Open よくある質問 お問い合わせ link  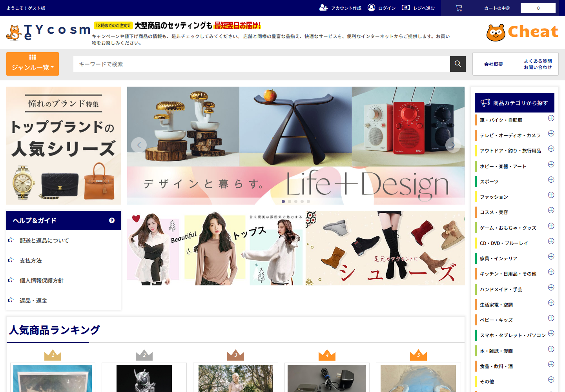point(538,64)
